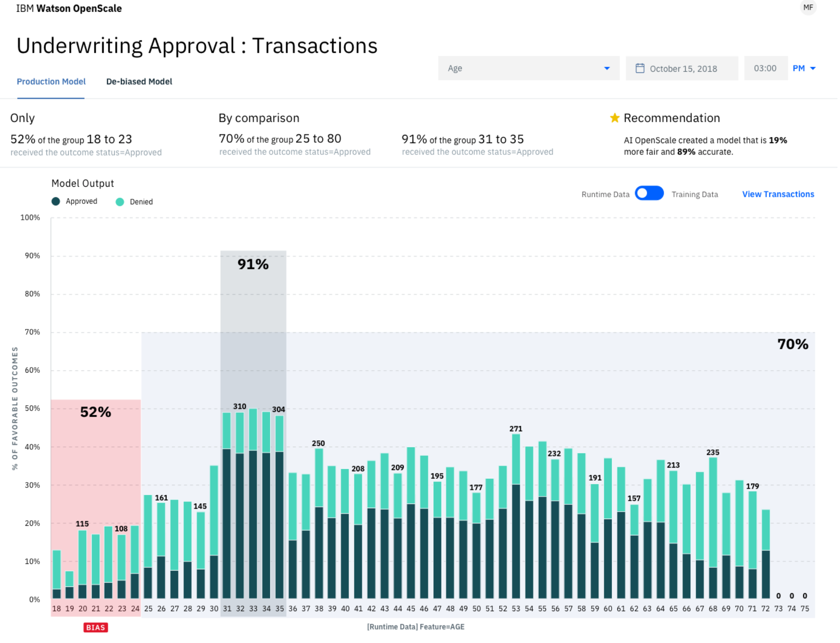The image size is (840, 643).
Task: Click the bar for age 53
Action: click(x=516, y=516)
